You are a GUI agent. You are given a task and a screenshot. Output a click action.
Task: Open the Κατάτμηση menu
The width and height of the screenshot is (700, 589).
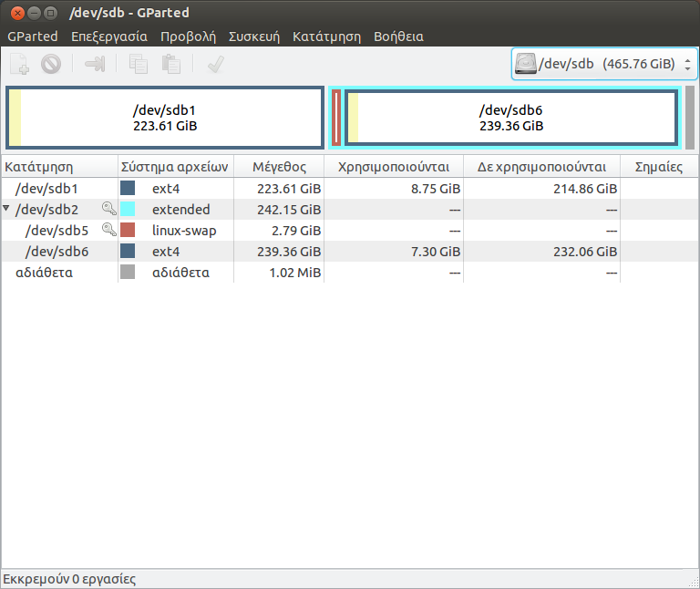327,36
